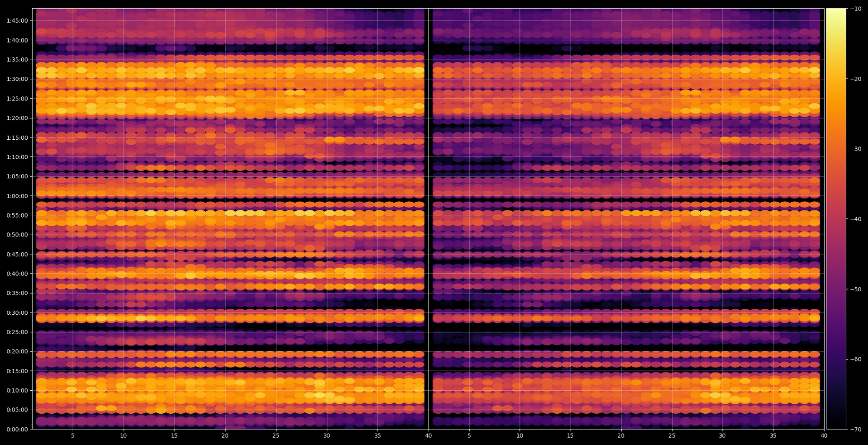
Task: Click x-axis tick 15 under left heatmap
Action: 175,436
